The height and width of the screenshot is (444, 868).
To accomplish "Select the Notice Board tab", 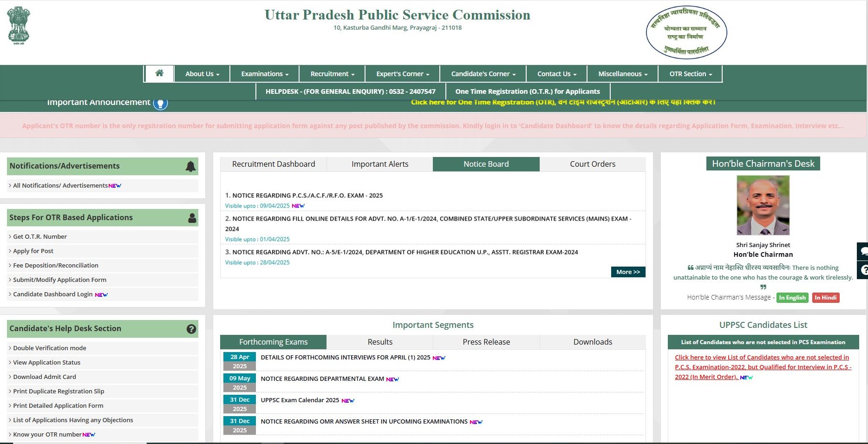I will tap(486, 164).
